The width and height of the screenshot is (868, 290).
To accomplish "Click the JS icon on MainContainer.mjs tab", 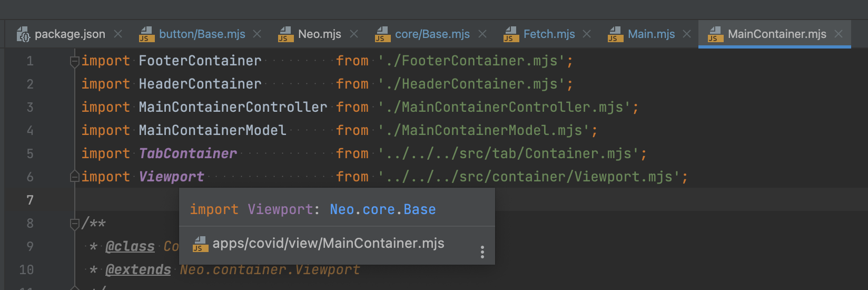I will point(715,34).
